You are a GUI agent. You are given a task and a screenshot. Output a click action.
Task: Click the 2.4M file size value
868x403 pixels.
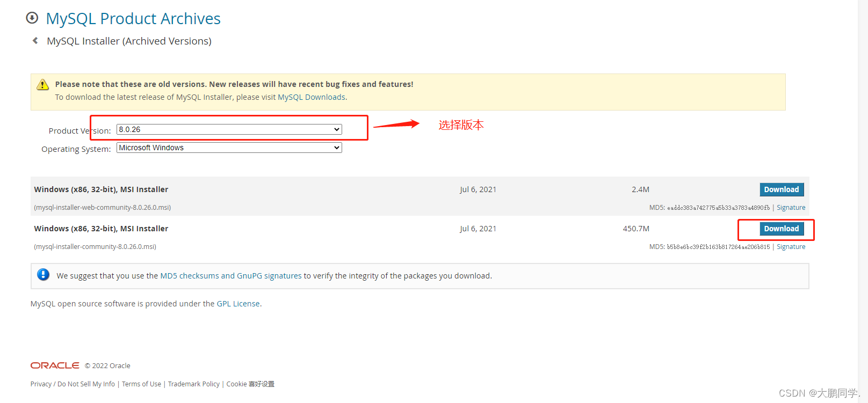coord(640,189)
